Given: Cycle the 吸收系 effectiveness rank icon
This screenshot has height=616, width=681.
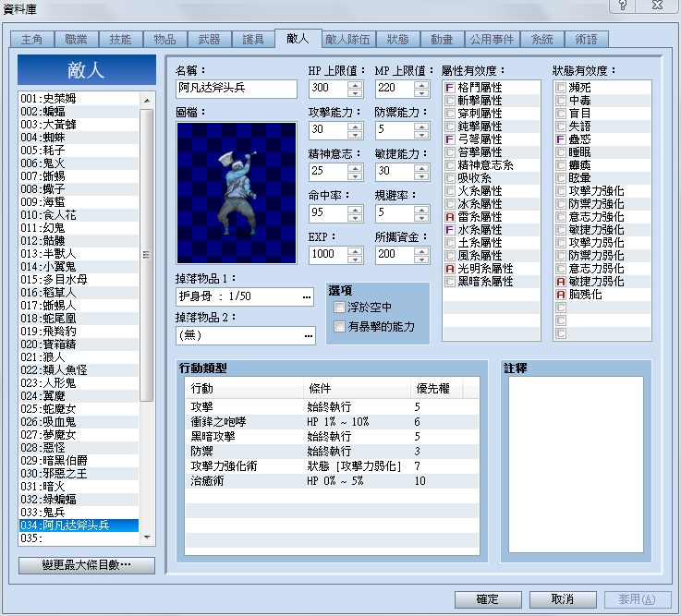Looking at the screenshot, I should coord(449,178).
